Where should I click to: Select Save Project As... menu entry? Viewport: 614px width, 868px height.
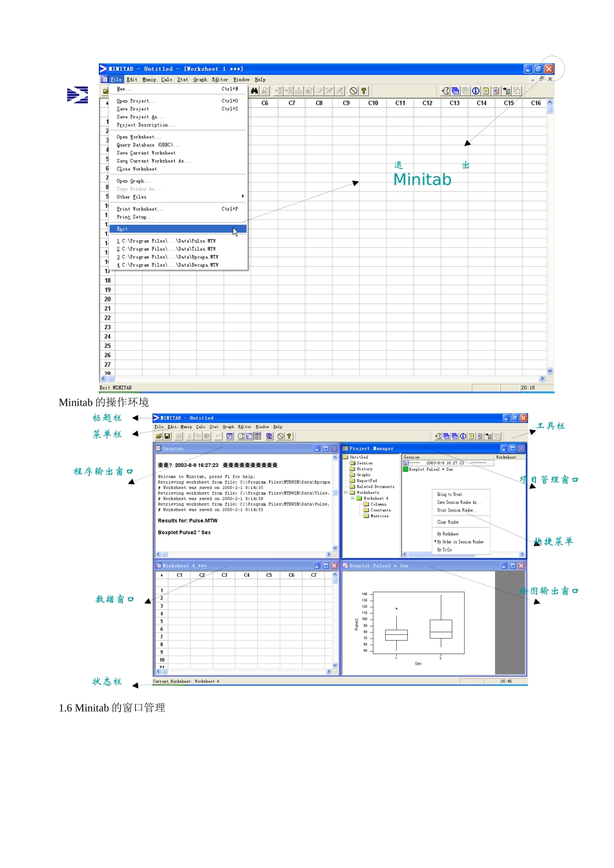click(178, 118)
